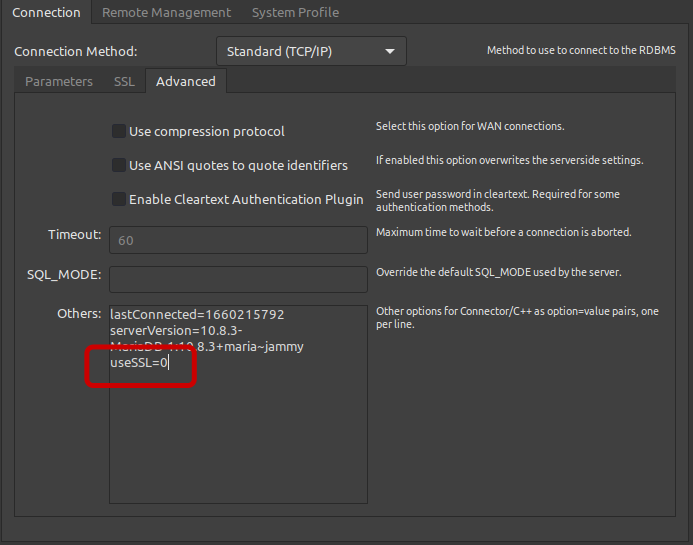Expand the Standard (TCP/IP) connection method dropdown
Image resolution: width=693 pixels, height=545 pixels.
click(x=311, y=51)
